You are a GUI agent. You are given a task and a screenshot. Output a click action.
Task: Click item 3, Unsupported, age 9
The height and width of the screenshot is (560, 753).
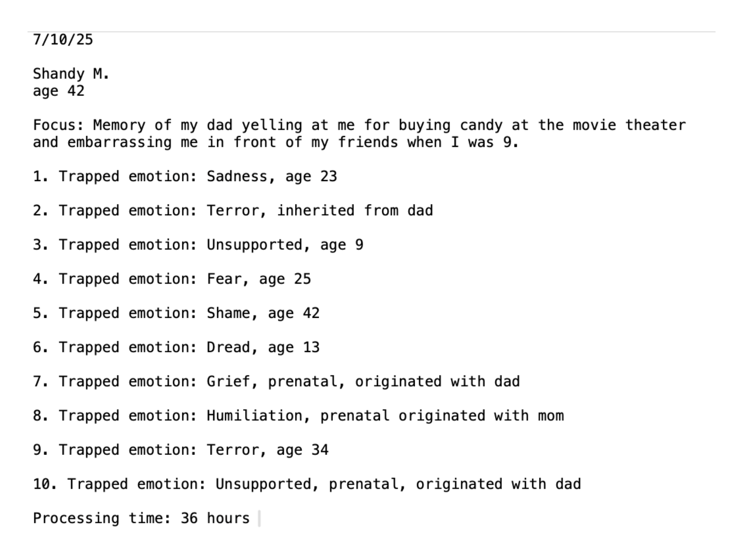click(x=198, y=245)
